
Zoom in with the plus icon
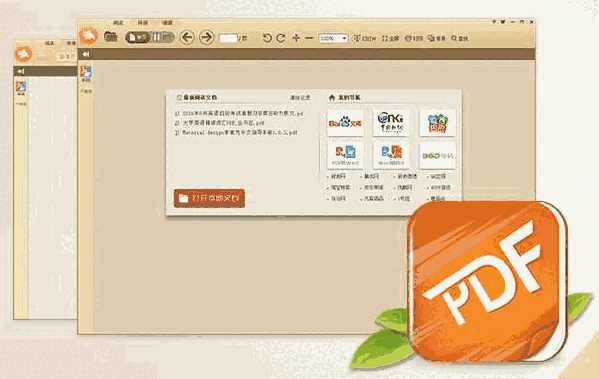point(296,38)
